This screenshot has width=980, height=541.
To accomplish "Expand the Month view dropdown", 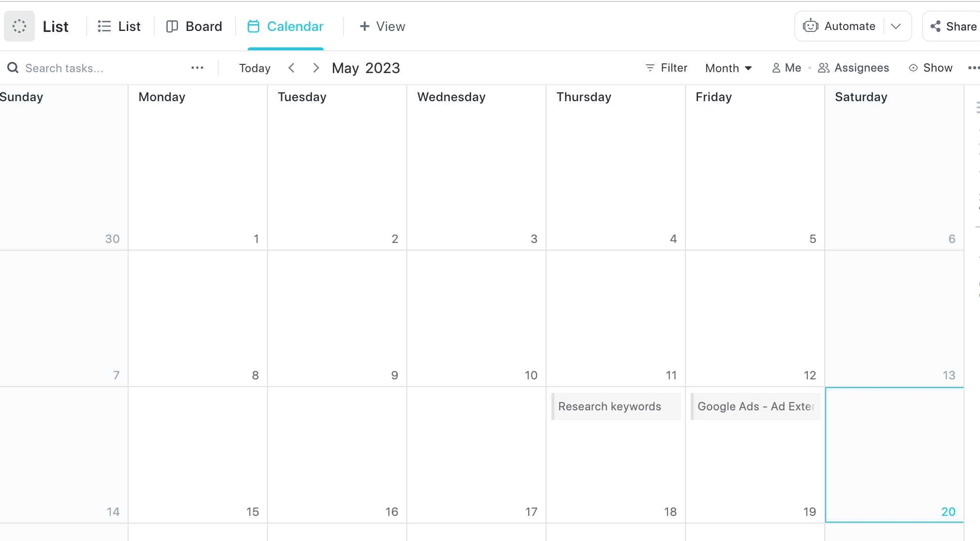I will tap(728, 68).
